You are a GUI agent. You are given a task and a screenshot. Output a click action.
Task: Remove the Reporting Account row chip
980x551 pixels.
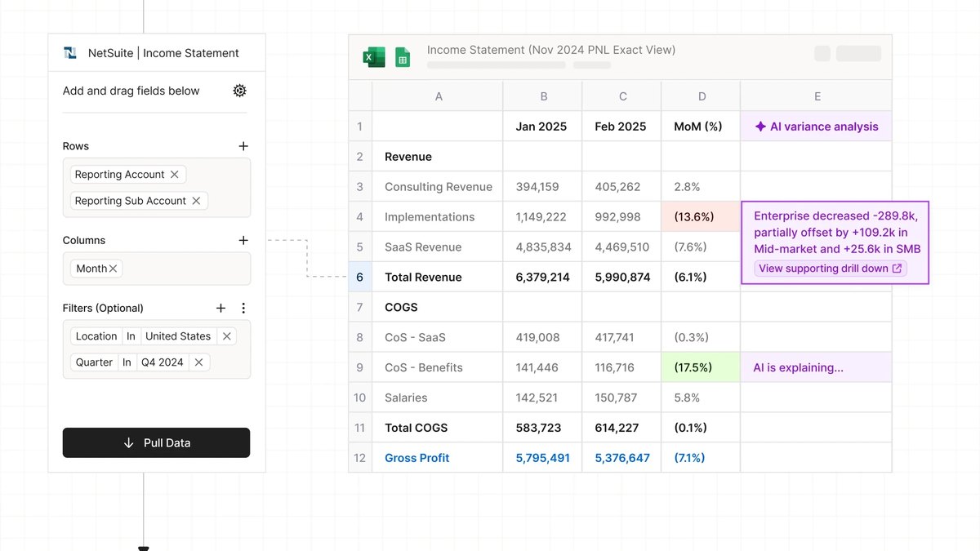174,175
